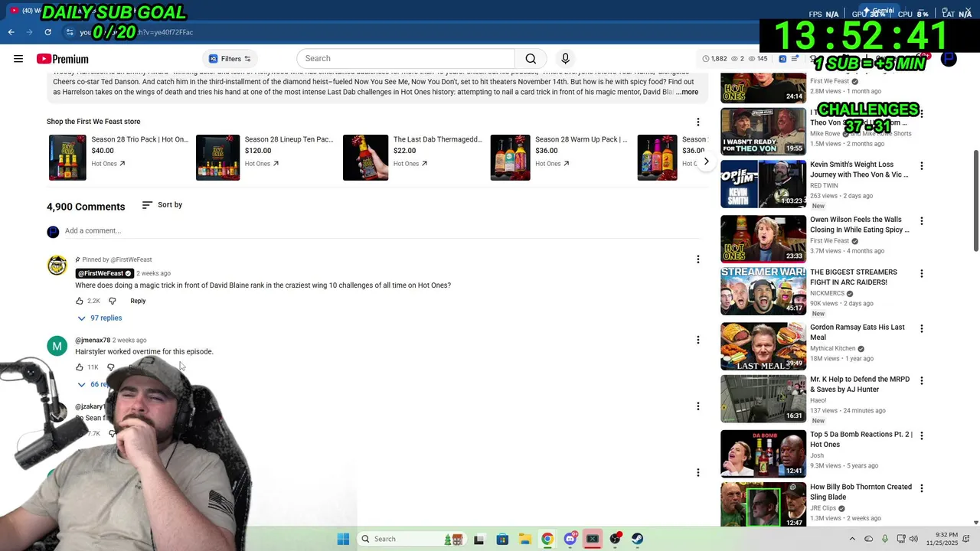Reload the browser page
Screen dimensions: 980x551
pos(47,32)
